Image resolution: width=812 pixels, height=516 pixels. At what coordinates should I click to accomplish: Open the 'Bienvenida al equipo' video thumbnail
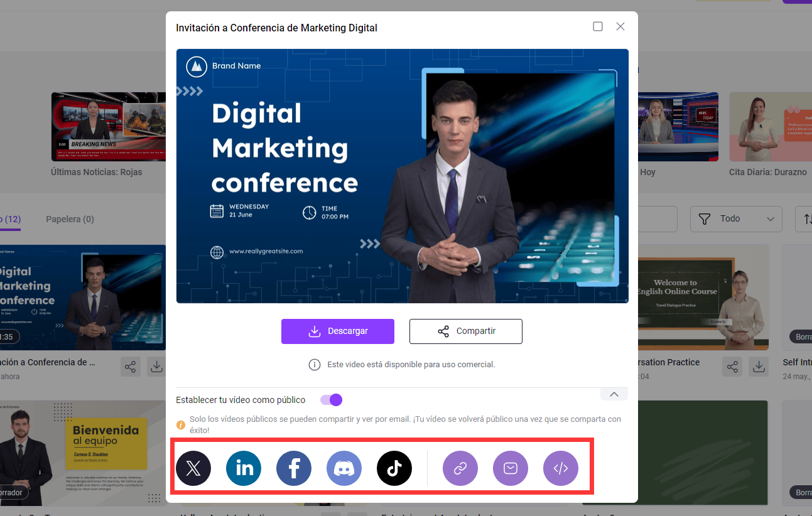(83, 452)
